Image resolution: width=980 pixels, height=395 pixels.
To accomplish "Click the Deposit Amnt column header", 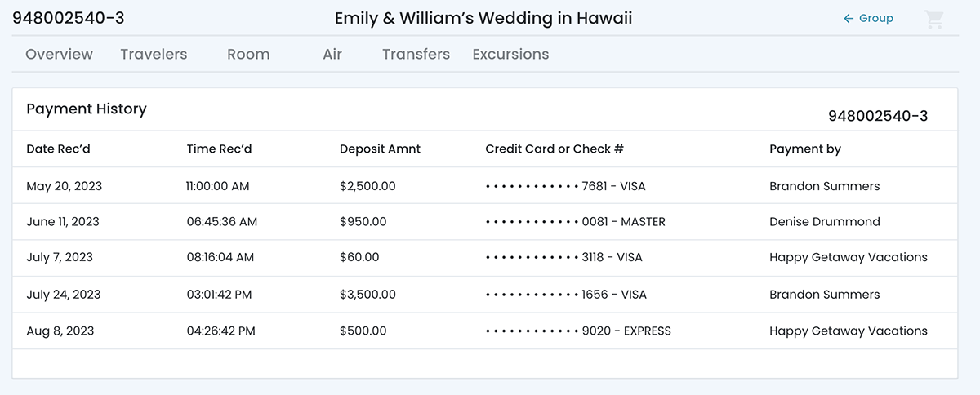I will 380,149.
